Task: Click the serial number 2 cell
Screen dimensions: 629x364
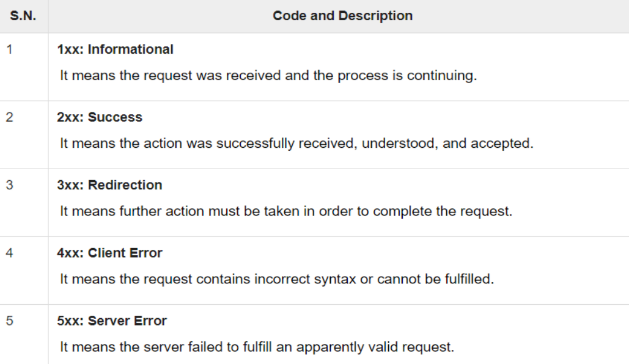Action: click(10, 117)
